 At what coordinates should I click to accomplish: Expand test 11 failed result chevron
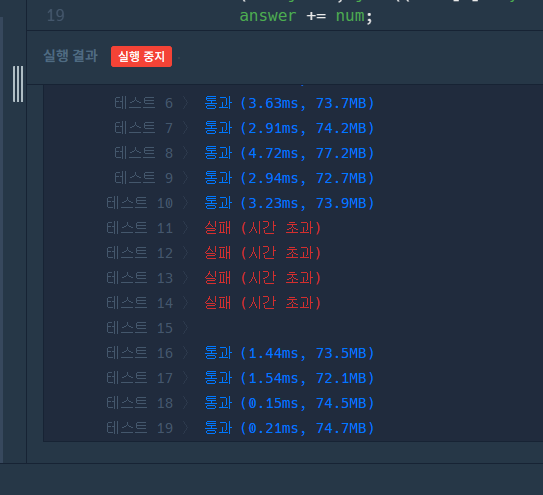click(x=186, y=228)
